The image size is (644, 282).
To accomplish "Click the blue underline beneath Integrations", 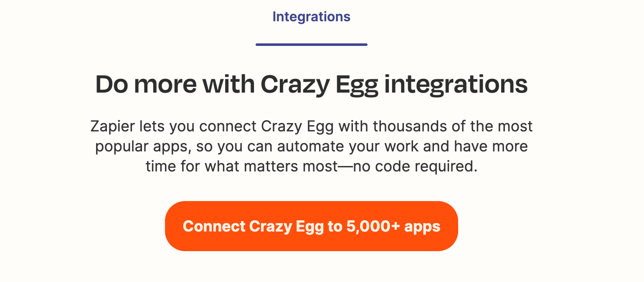I will [312, 44].
